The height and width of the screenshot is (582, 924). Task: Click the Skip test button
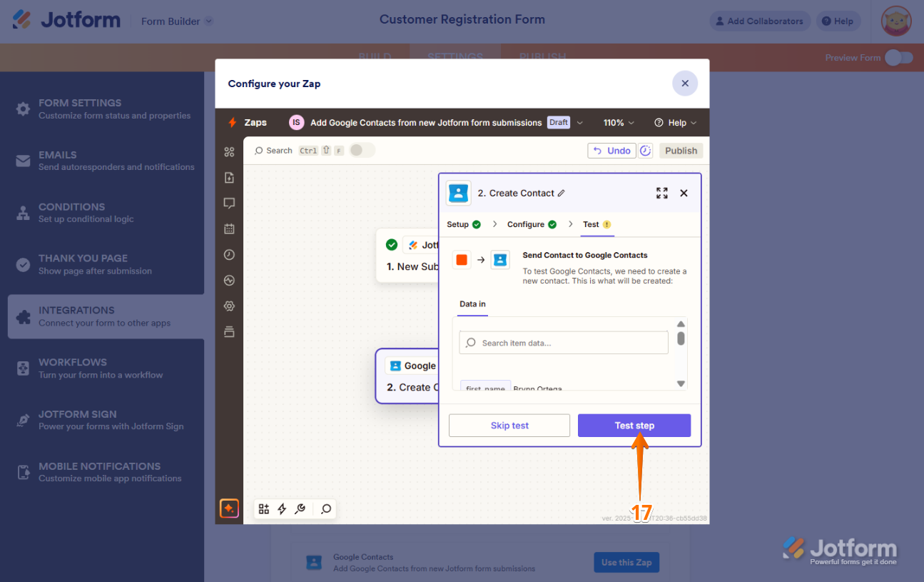coord(509,426)
